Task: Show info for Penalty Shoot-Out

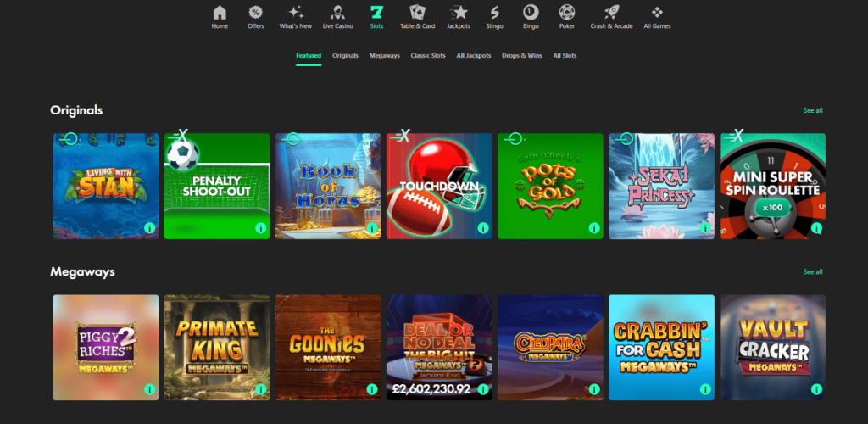Action: (261, 228)
